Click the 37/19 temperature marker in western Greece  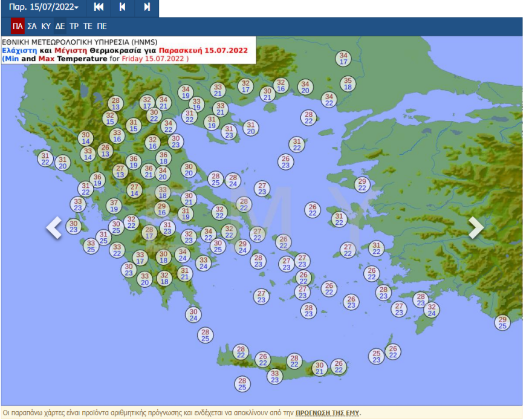[x=114, y=206]
